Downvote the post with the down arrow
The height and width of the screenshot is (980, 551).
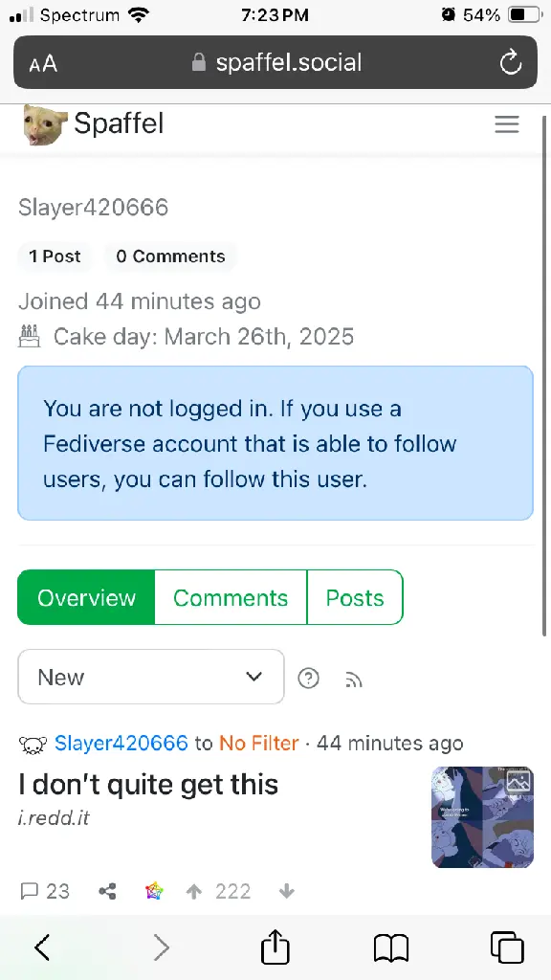click(x=287, y=891)
